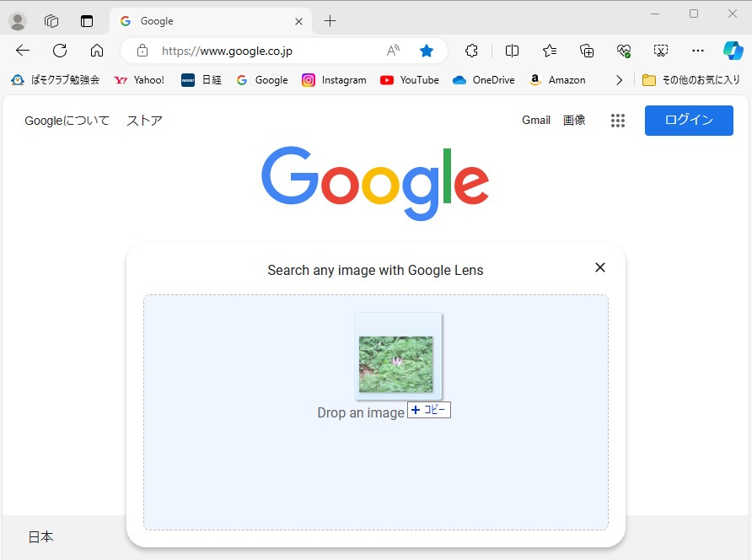Open the Google apps grid

(618, 121)
